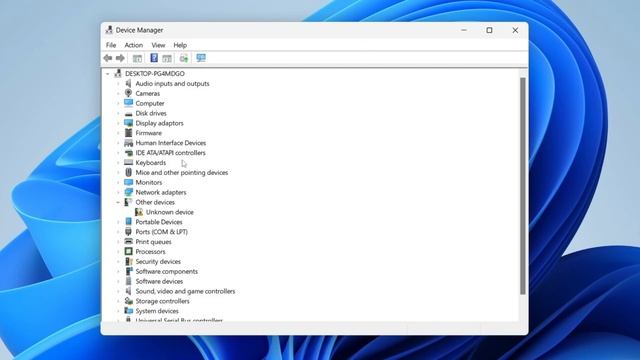Select the Computer category monitor icon
Viewport: 640px width, 360px height.
128,103
